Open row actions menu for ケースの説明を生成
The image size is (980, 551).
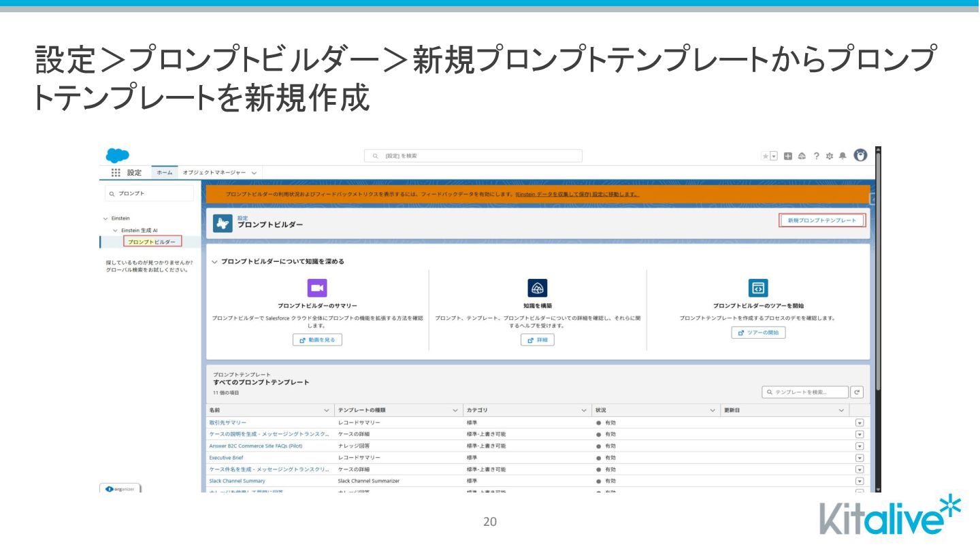(859, 434)
